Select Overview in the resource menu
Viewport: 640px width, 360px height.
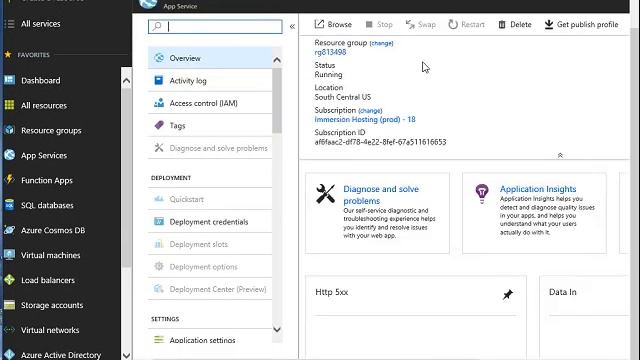(210, 58)
